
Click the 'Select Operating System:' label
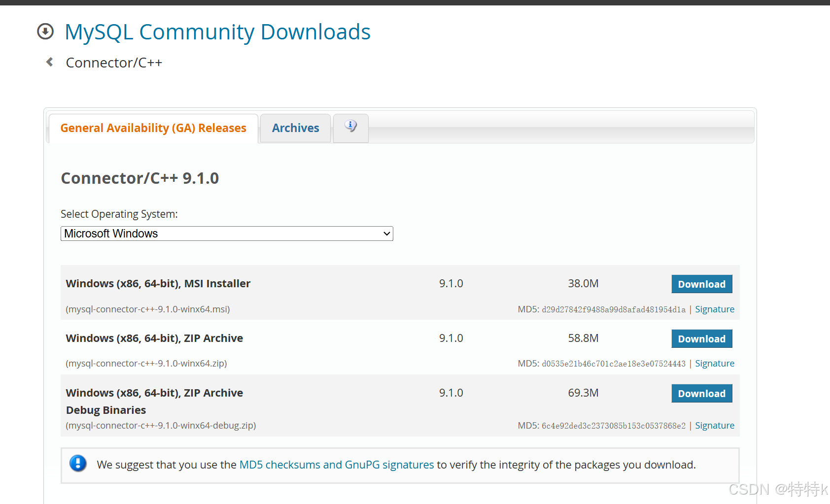click(119, 214)
